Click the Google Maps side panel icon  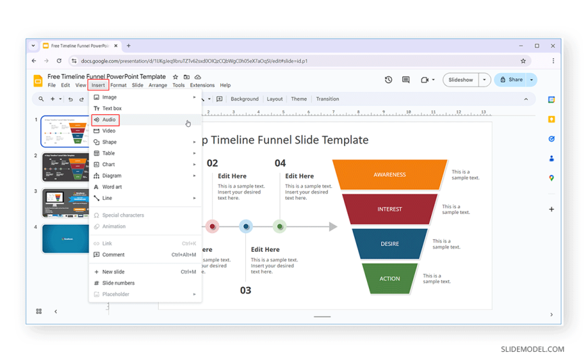(552, 178)
